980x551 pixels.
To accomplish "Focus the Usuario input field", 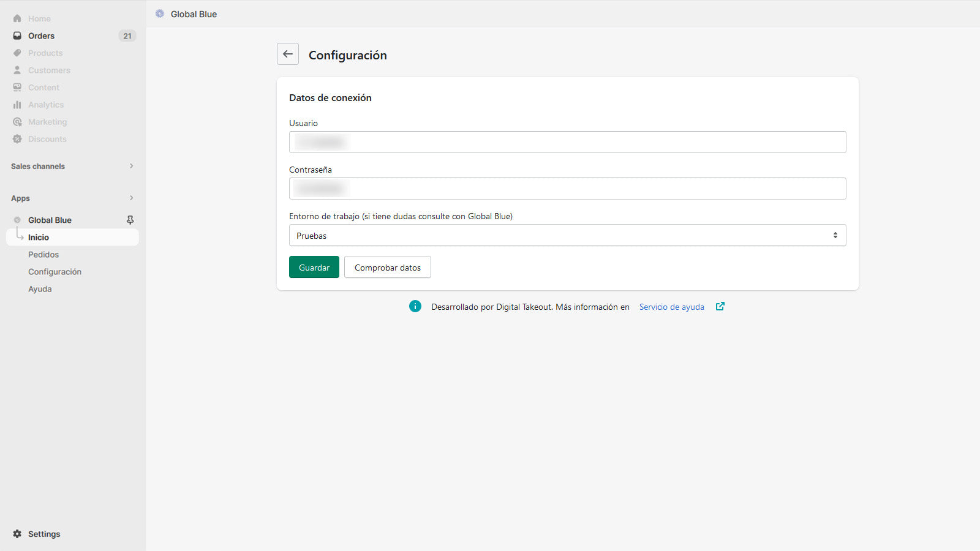I will pos(567,142).
